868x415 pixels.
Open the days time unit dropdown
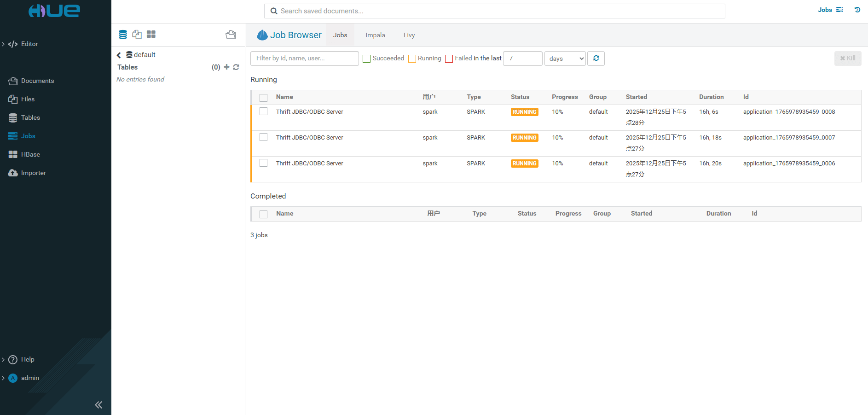click(x=565, y=58)
